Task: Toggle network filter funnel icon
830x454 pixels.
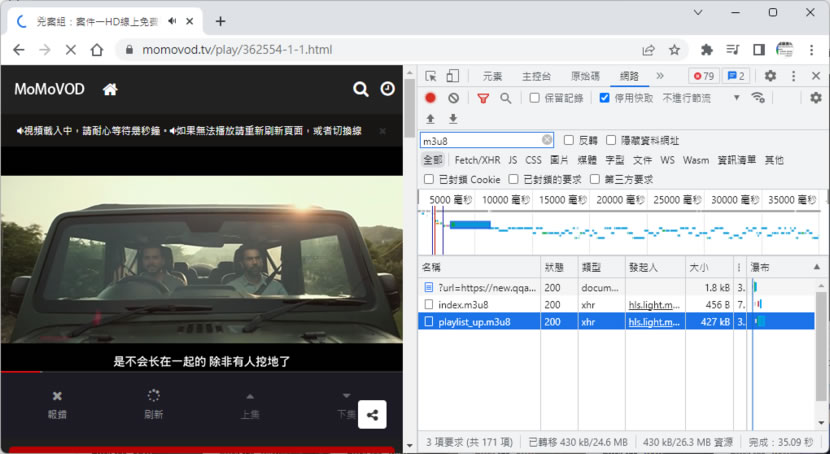Action: click(x=483, y=98)
